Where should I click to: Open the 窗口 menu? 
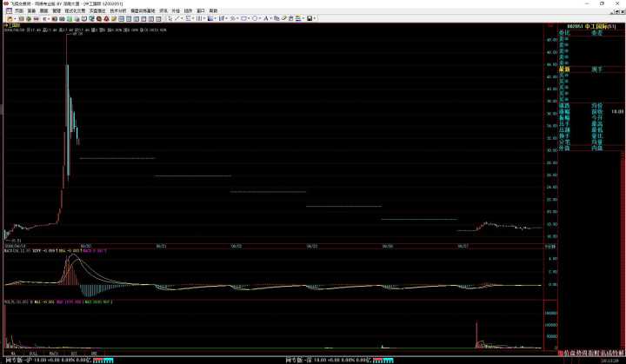pos(200,10)
